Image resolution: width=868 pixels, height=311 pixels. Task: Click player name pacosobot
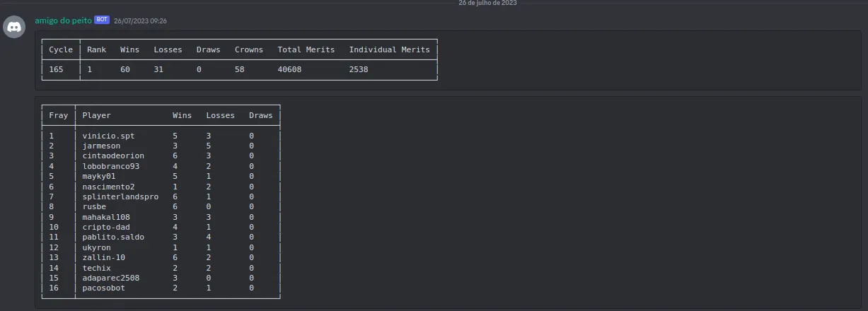pyautogui.click(x=104, y=288)
